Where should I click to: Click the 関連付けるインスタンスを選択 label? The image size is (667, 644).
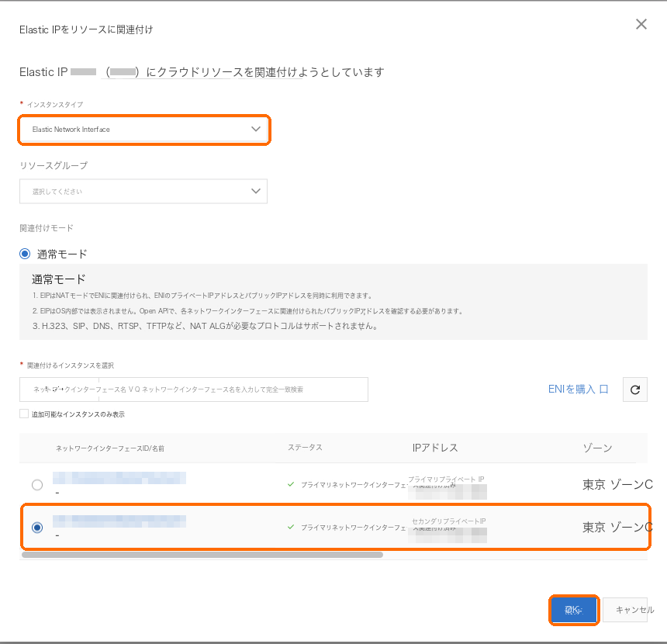[70, 365]
